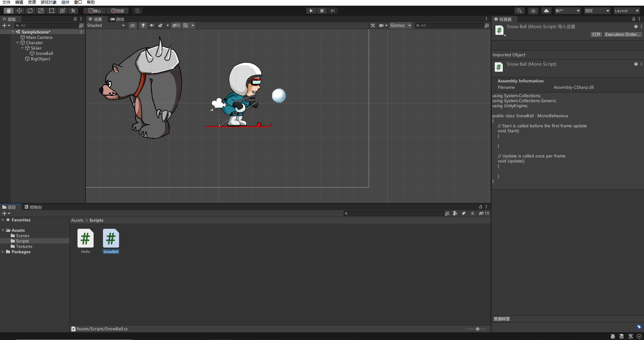Lock the Hierarchy panel
The height and width of the screenshot is (340, 644).
click(x=75, y=19)
